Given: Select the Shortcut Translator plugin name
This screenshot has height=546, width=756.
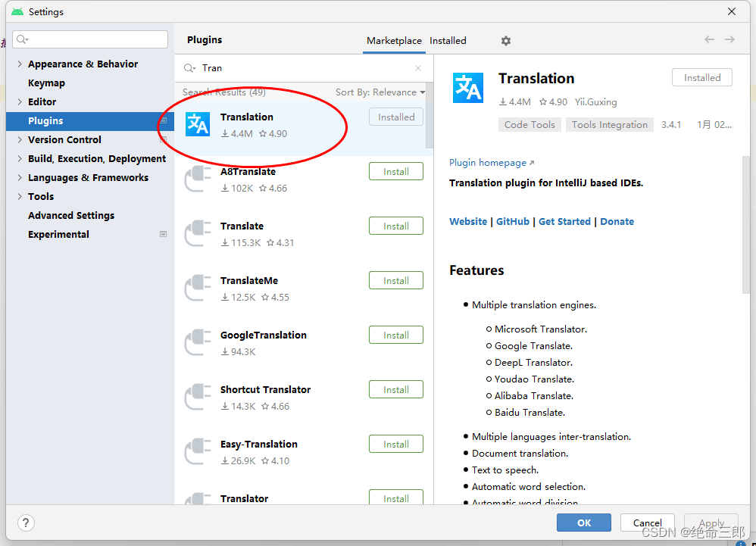Looking at the screenshot, I should point(265,390).
